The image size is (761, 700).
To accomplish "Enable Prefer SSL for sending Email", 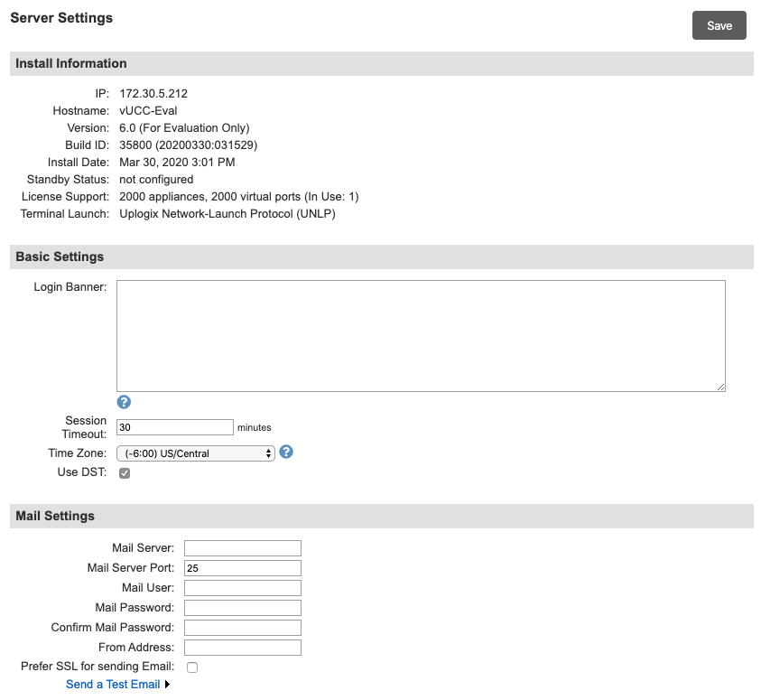I will point(191,667).
